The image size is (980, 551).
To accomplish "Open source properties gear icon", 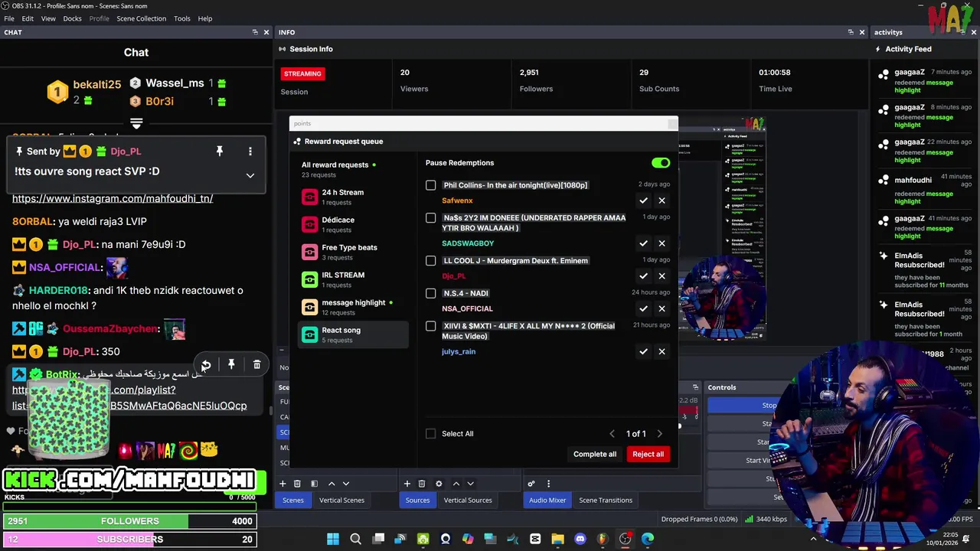I will click(439, 484).
